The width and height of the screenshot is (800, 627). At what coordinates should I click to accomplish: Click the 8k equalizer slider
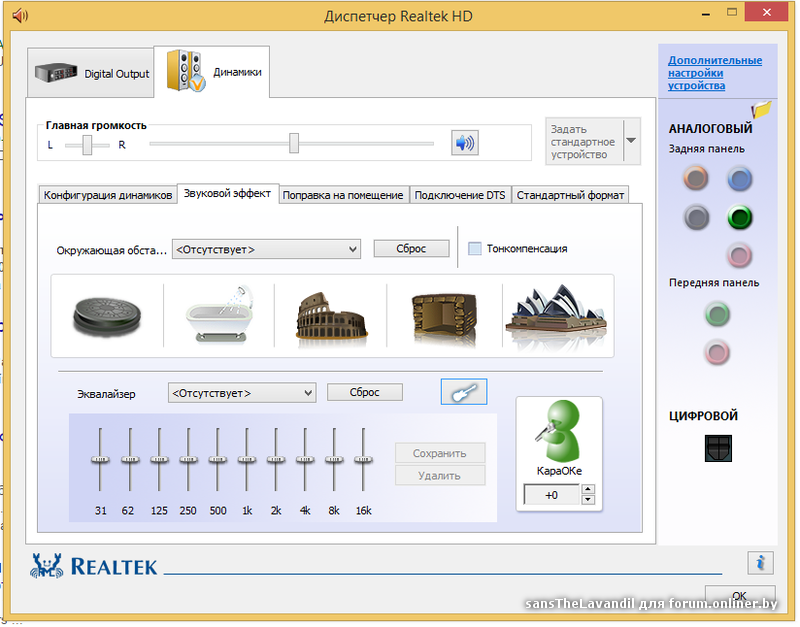pyautogui.click(x=335, y=462)
